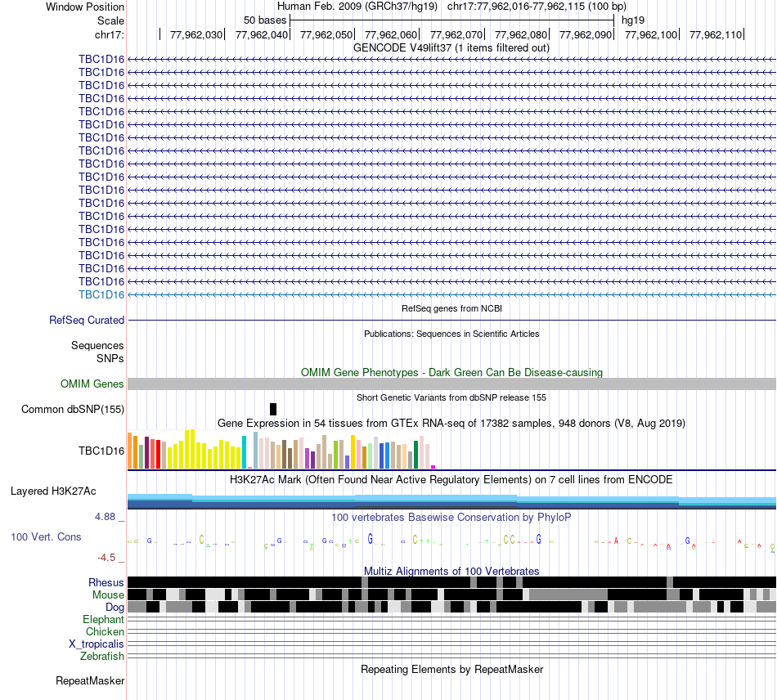The image size is (777, 700).
Task: Click the Zebrafish species label
Action: pos(102,657)
